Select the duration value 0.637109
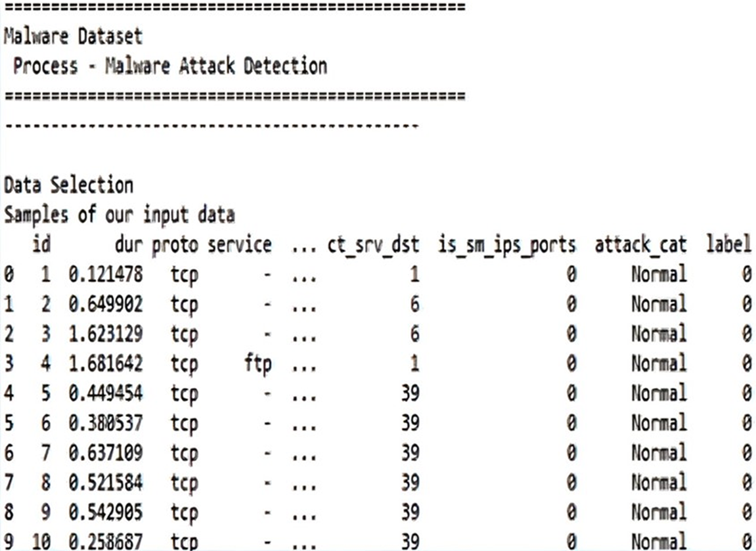756x551 pixels. 105,452
